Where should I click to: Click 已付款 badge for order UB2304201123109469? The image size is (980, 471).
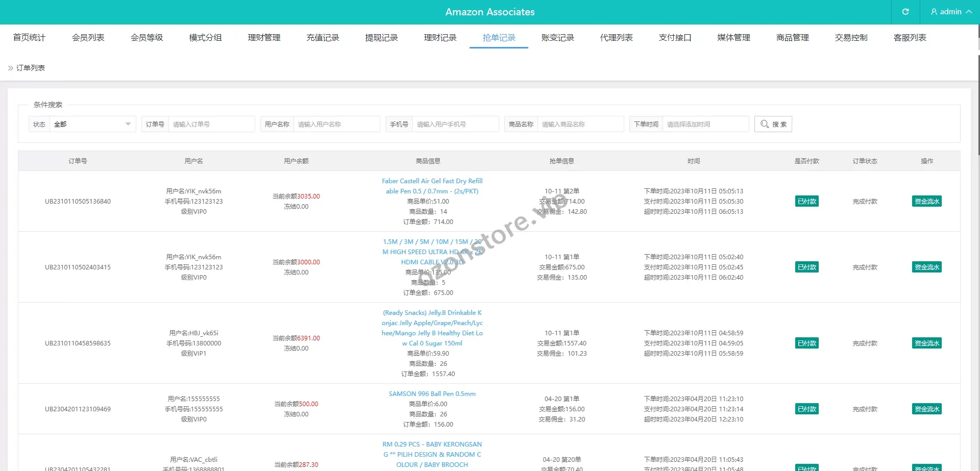806,409
